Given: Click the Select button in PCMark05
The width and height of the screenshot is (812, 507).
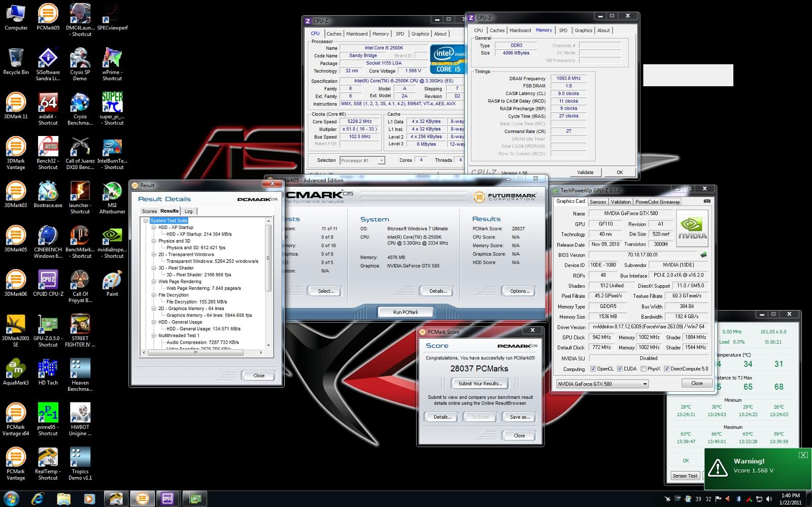Looking at the screenshot, I should click(326, 291).
